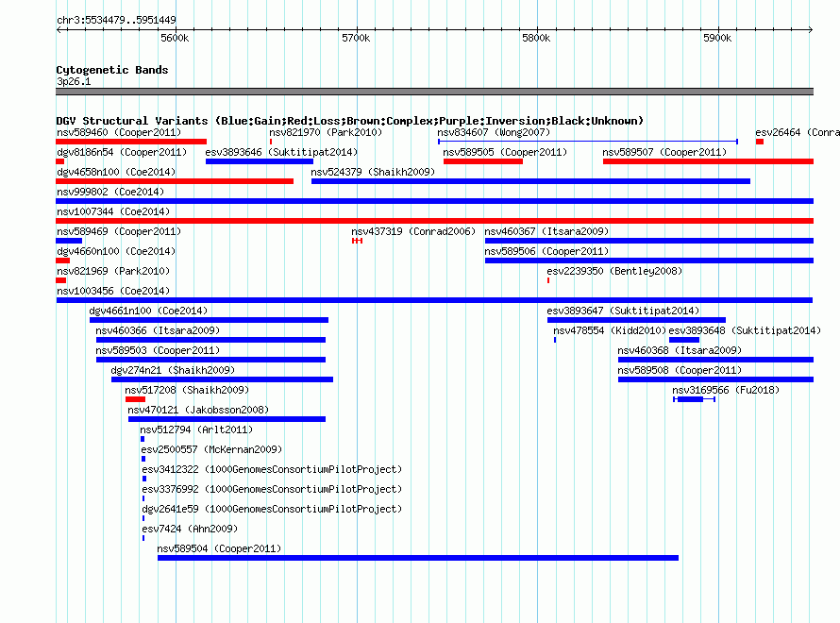Select the nsv437319 (Conrad2006) variant label
This screenshot has height=623, width=840.
coord(413,231)
